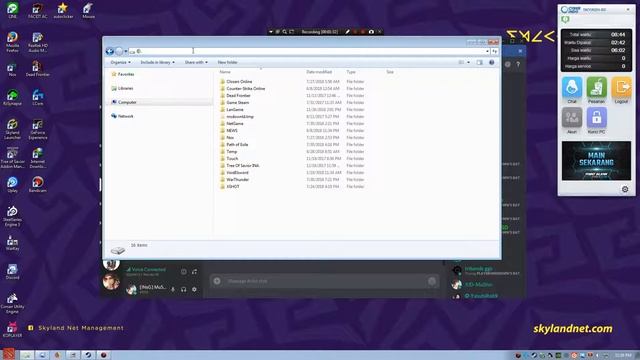The height and width of the screenshot is (360, 640).
Task: Open Corsair Utility Engine shortcut
Action: (12, 303)
